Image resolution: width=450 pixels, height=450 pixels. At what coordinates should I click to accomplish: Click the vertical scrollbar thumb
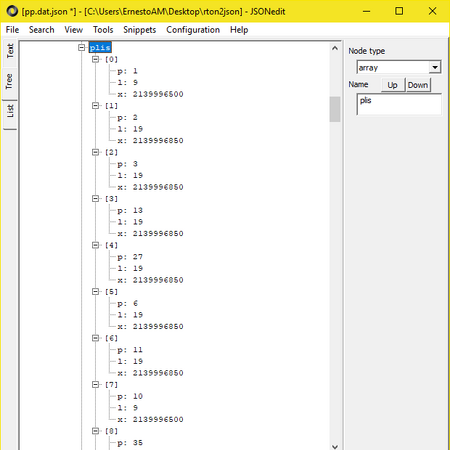pos(335,109)
